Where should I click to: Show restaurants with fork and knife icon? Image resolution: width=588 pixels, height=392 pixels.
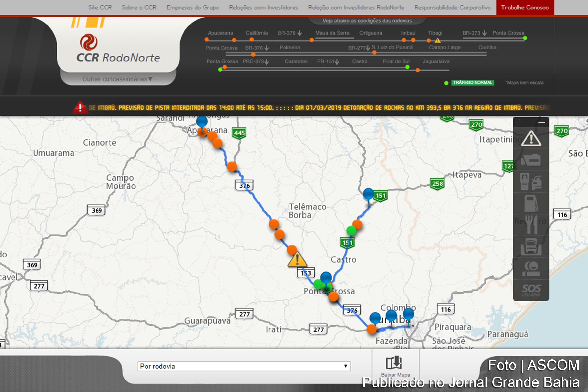(x=531, y=225)
